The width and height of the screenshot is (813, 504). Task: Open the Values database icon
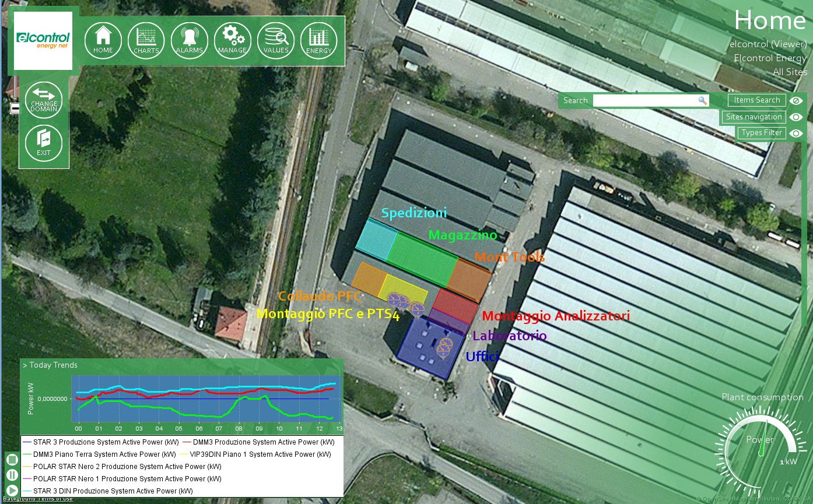(x=276, y=41)
